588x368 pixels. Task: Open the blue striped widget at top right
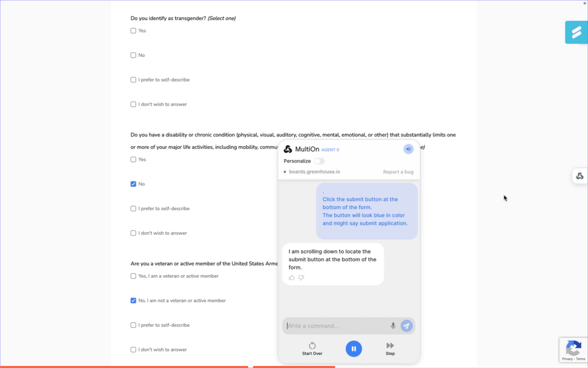(x=576, y=32)
